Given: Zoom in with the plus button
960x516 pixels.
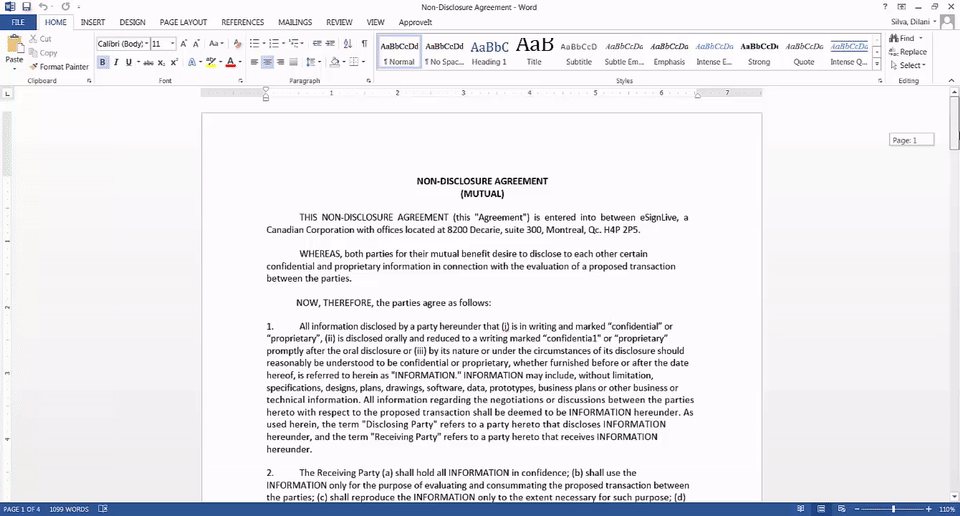Looking at the screenshot, I should tap(929, 509).
